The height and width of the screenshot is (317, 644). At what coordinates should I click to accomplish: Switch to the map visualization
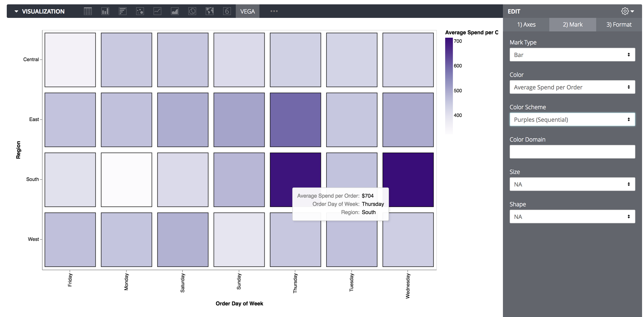coord(209,11)
